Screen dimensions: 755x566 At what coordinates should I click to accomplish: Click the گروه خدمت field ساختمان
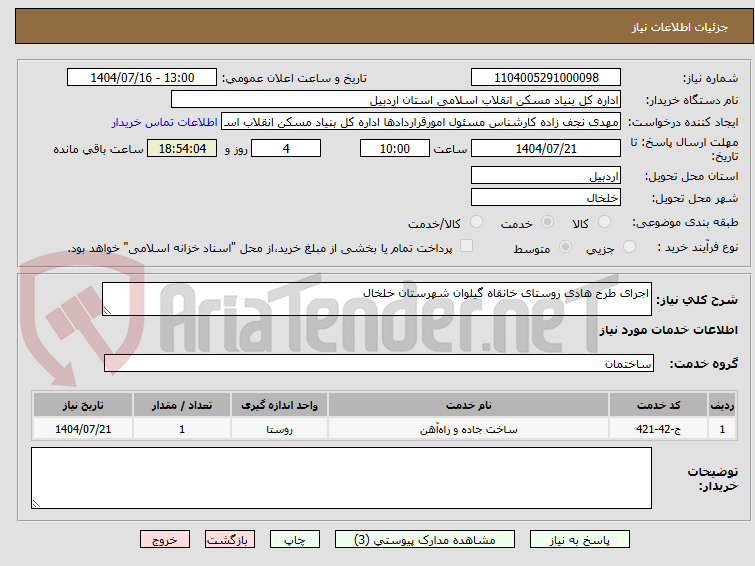click(x=378, y=363)
